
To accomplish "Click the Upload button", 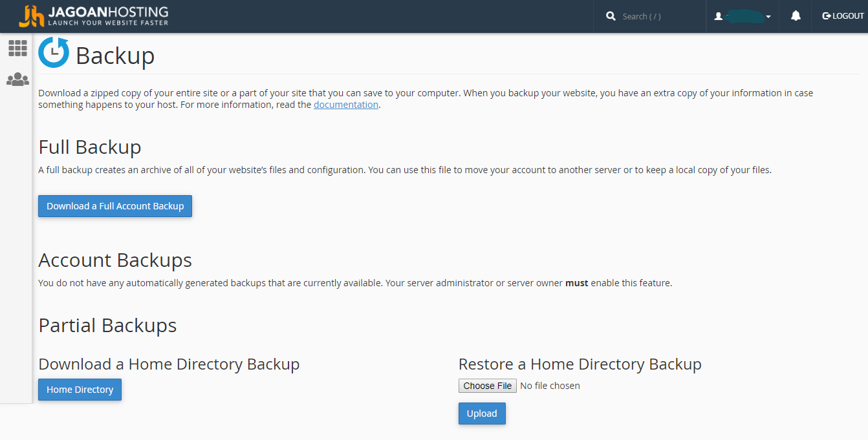I will click(482, 414).
